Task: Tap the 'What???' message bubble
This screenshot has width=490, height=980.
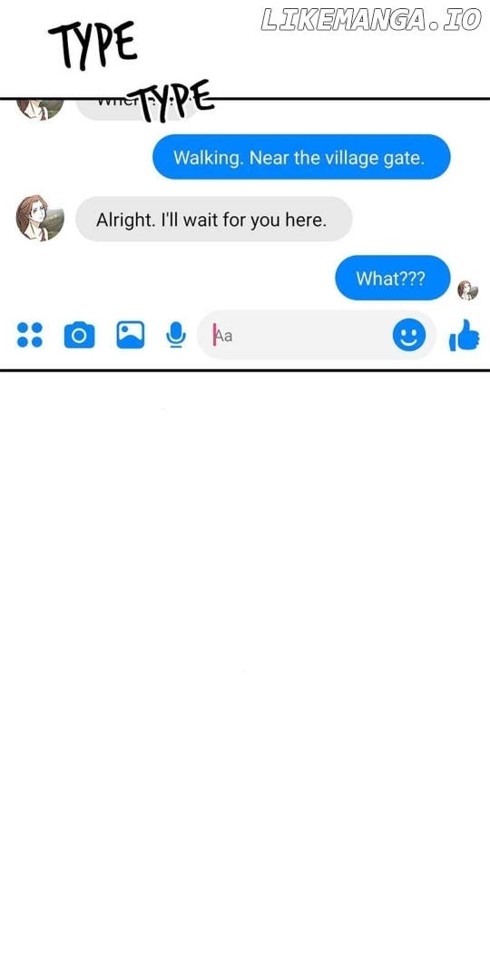Action: click(393, 279)
